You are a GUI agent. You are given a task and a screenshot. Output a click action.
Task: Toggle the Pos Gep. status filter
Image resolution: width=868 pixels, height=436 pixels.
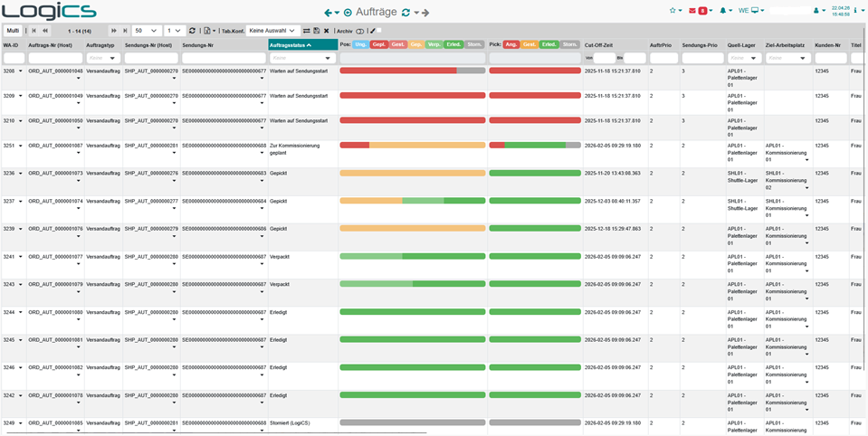(416, 44)
